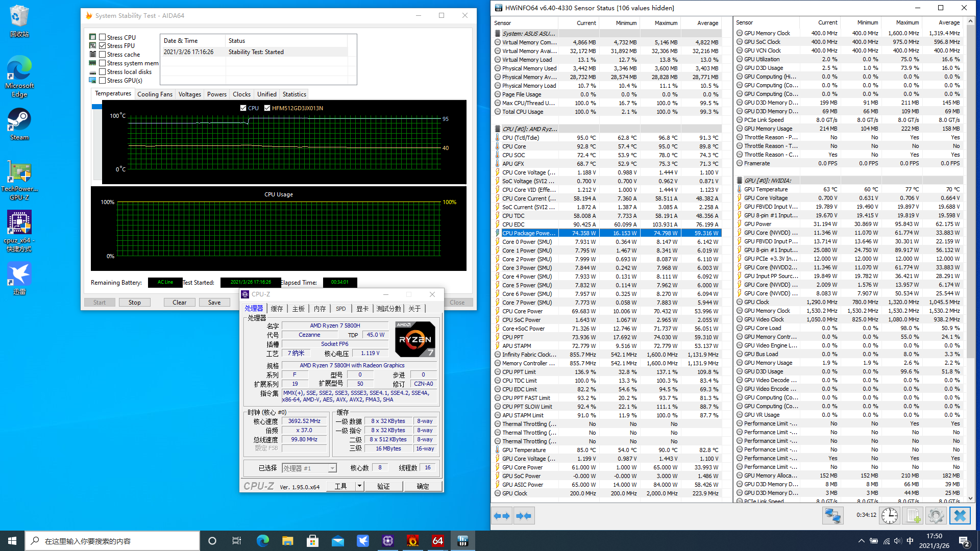Expand the CPU-Z tools dropdown arrow
This screenshot has width=980, height=551.
coord(359,486)
